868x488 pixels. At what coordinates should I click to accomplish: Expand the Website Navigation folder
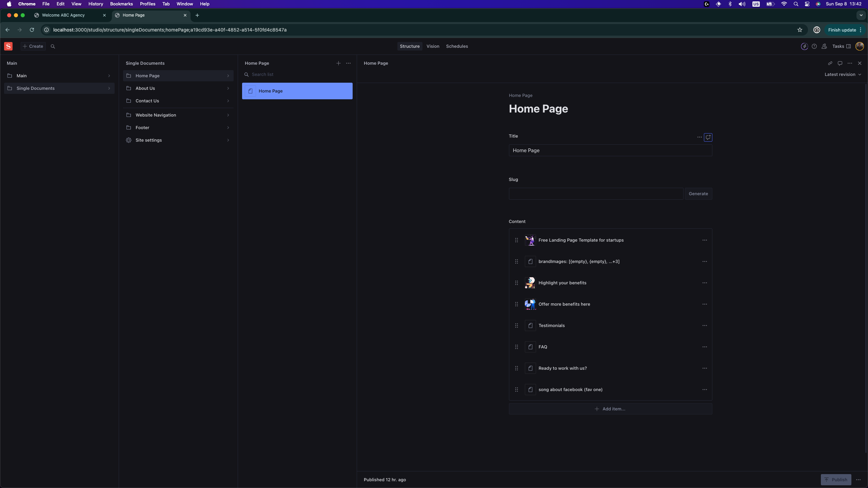click(x=178, y=115)
